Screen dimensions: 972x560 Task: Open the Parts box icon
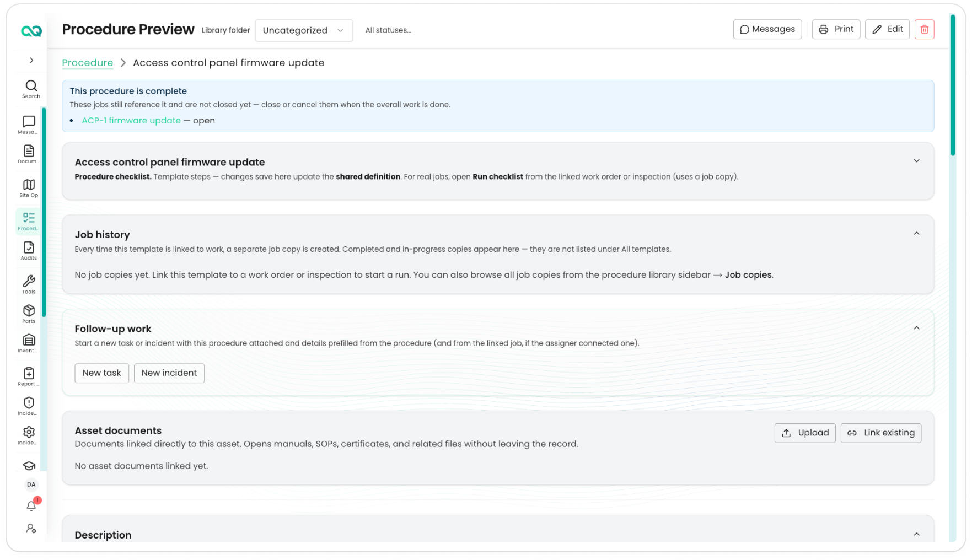pyautogui.click(x=29, y=314)
